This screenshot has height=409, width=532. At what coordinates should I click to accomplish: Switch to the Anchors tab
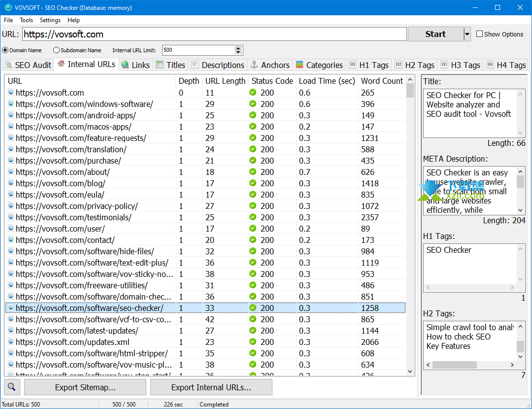(x=270, y=65)
